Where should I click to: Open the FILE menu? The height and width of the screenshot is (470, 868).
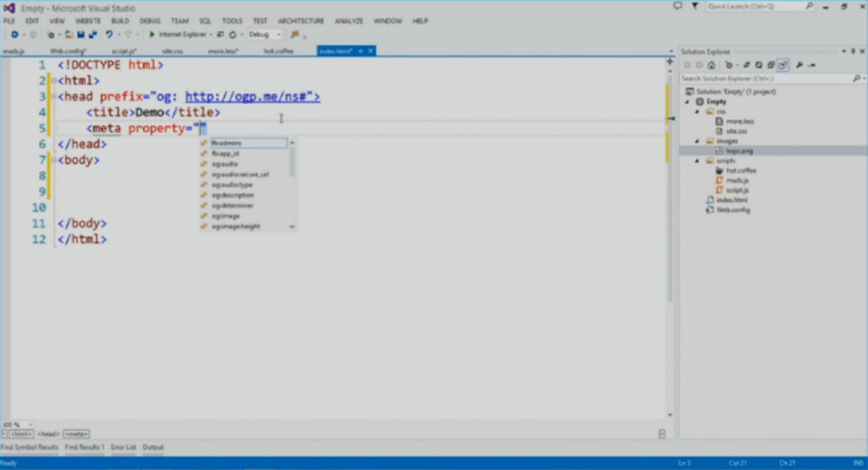pos(9,21)
